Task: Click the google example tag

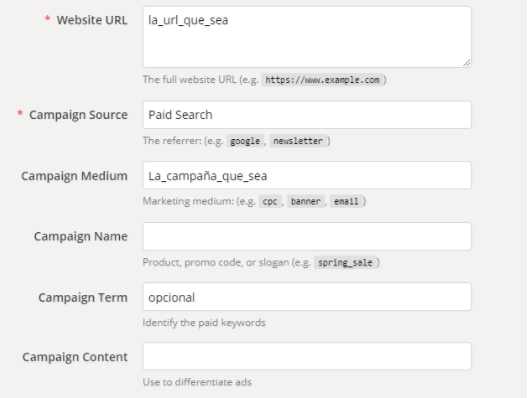Action: click(245, 141)
